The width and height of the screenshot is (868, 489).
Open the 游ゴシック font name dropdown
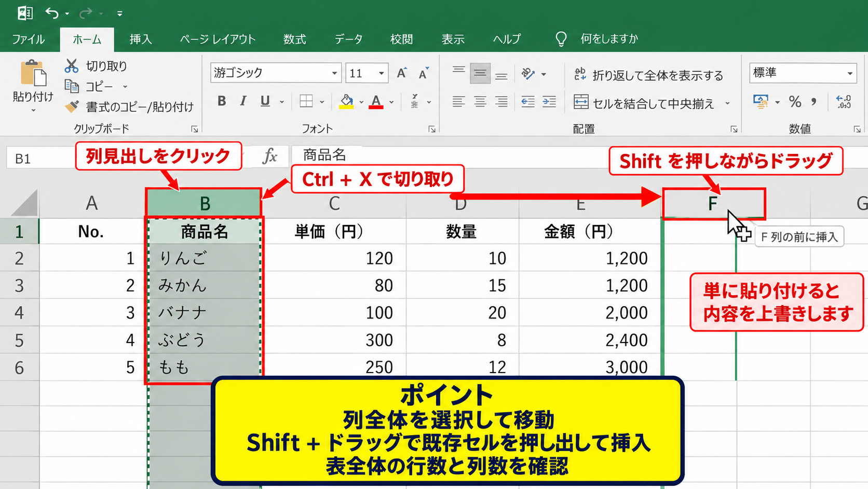click(x=334, y=73)
